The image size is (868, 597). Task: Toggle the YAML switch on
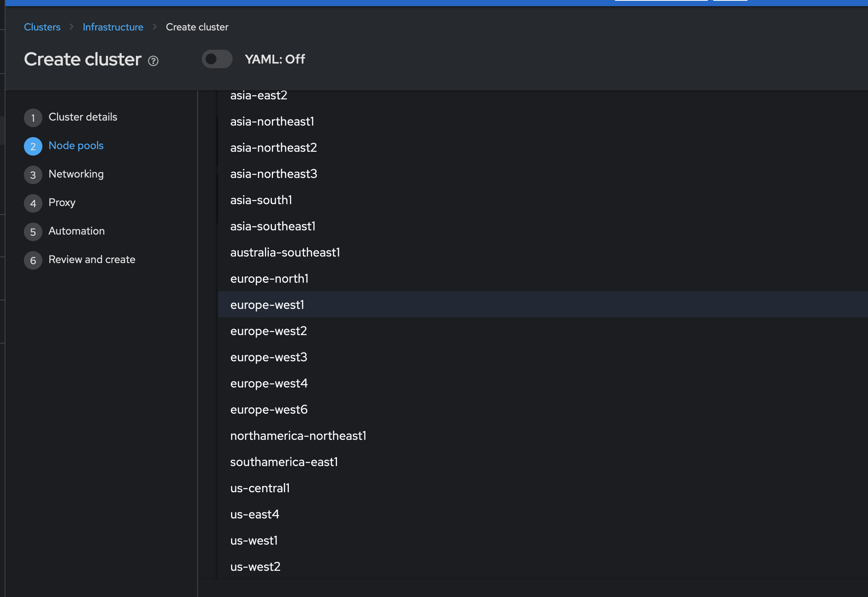[x=217, y=59]
